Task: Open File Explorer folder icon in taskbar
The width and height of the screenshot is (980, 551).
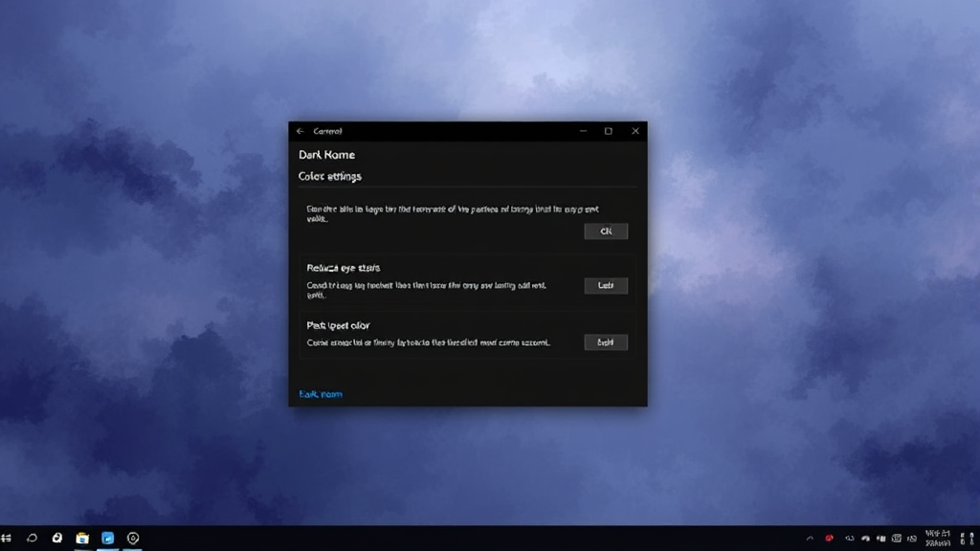Action: 82,539
